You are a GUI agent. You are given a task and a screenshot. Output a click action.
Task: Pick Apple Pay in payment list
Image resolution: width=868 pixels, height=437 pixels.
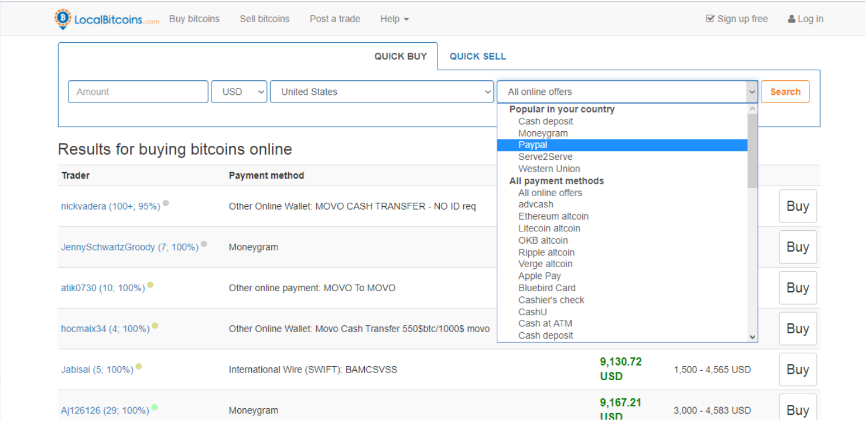coord(539,276)
